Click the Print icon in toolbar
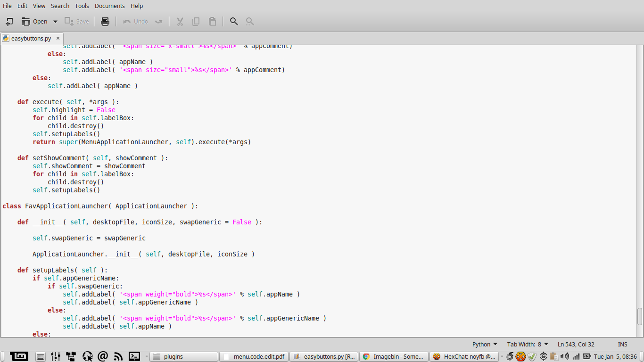This screenshot has width=644, height=362. 105,21
